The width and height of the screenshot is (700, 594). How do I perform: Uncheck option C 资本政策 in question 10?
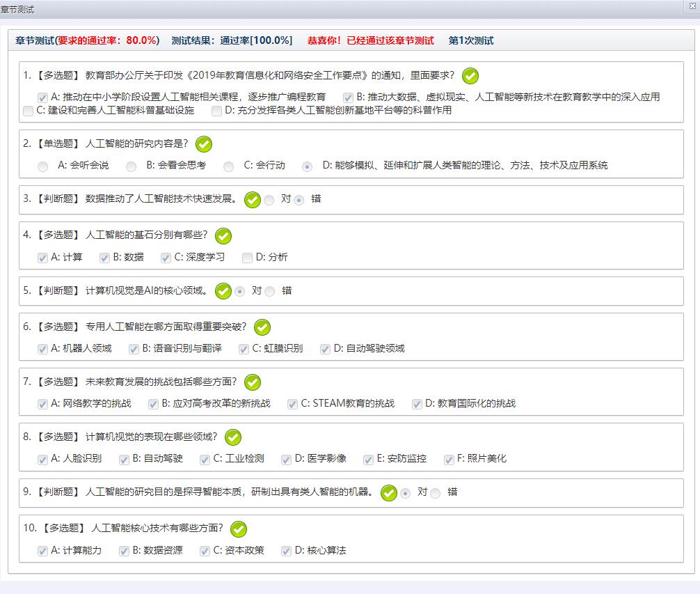point(205,551)
